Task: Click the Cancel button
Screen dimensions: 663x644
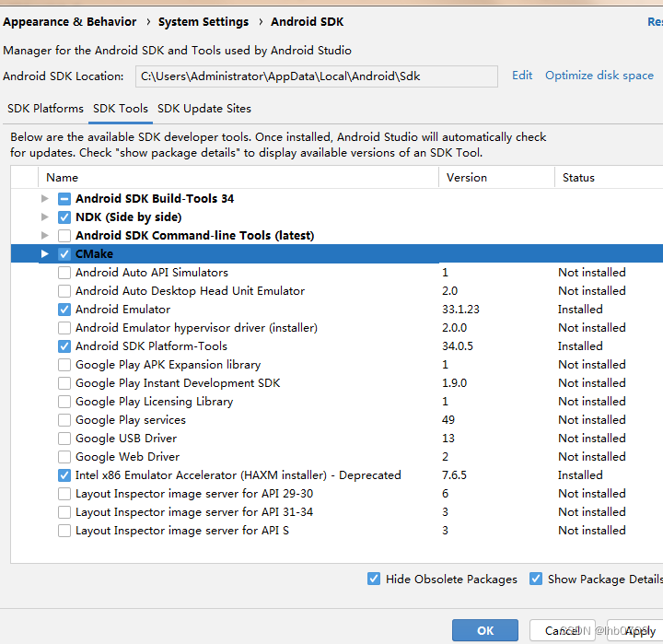Action: click(563, 630)
